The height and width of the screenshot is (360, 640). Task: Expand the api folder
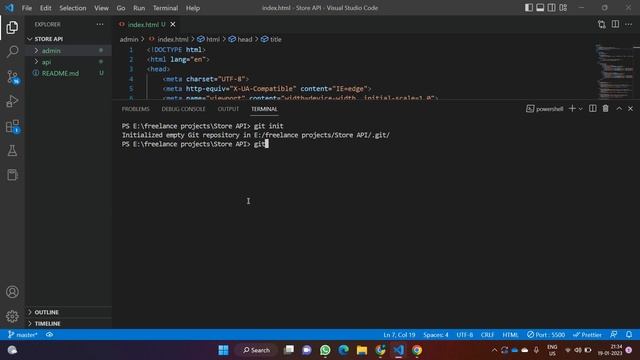pos(69,62)
